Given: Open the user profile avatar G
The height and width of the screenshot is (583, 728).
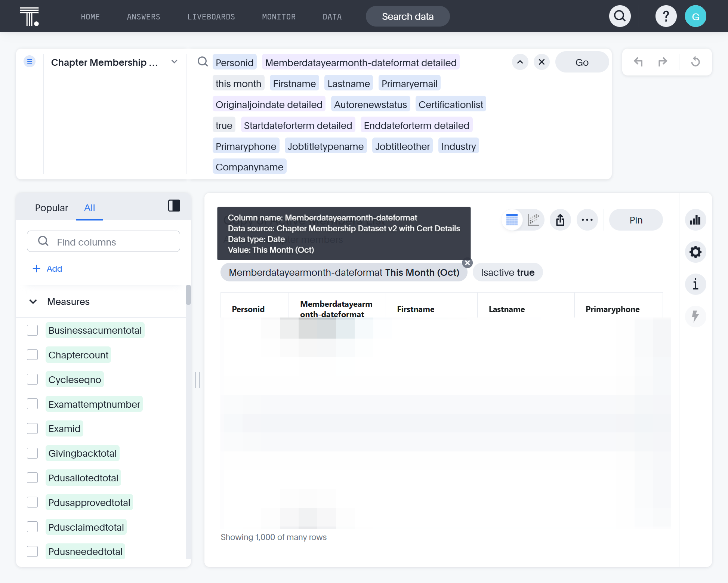Looking at the screenshot, I should click(x=695, y=16).
